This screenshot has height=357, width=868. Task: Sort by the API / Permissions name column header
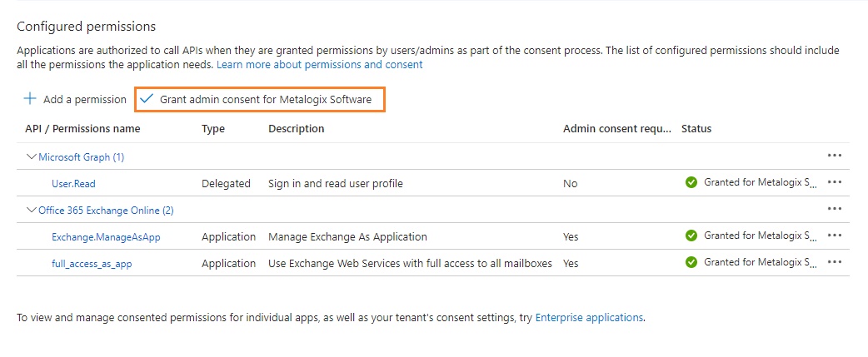coord(82,129)
